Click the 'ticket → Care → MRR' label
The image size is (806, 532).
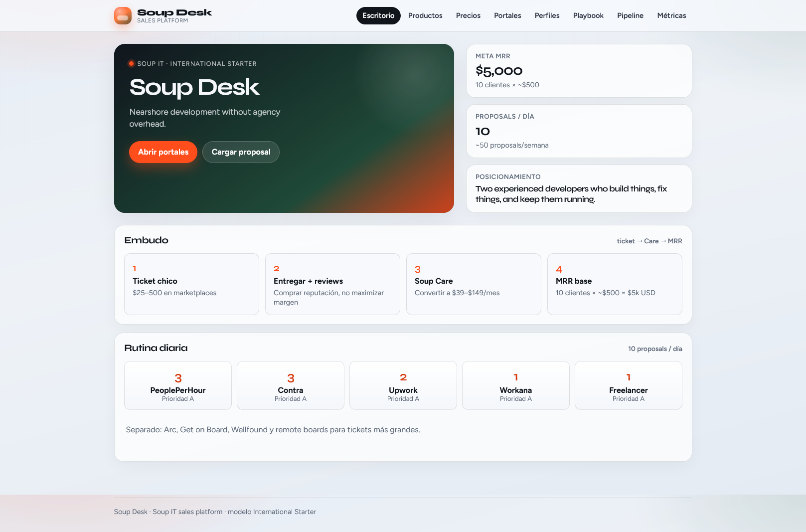point(649,241)
